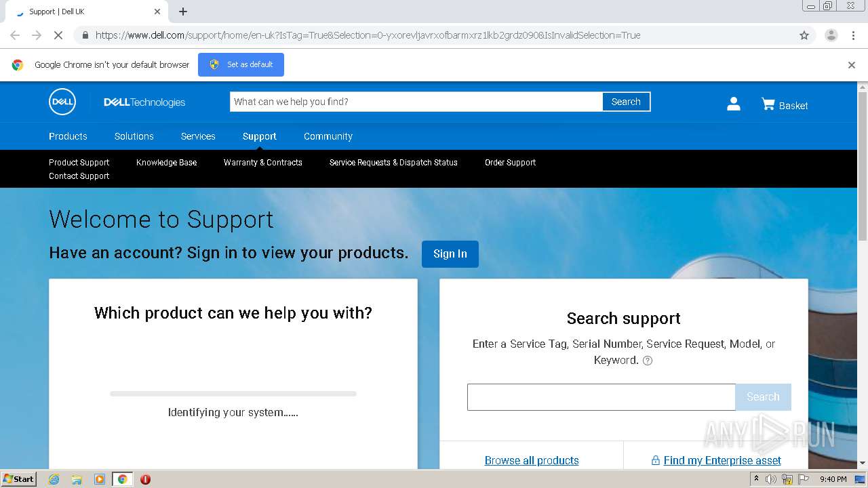
Task: Go back with browser arrow
Action: point(15,35)
